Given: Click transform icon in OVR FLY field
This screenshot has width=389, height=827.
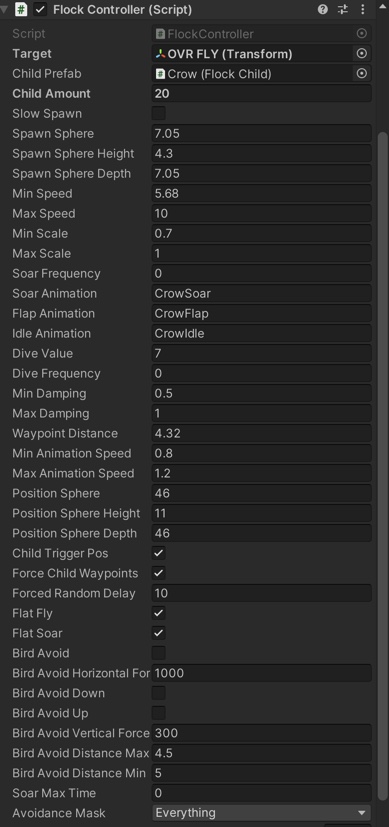Looking at the screenshot, I should pos(160,54).
